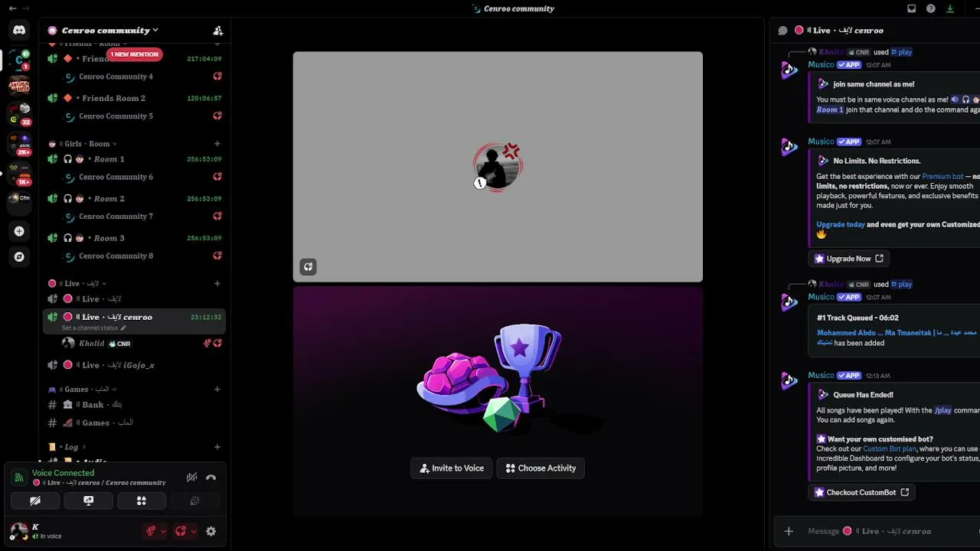Create channel in Live category
Screen dimensions: 980x551
(217, 284)
